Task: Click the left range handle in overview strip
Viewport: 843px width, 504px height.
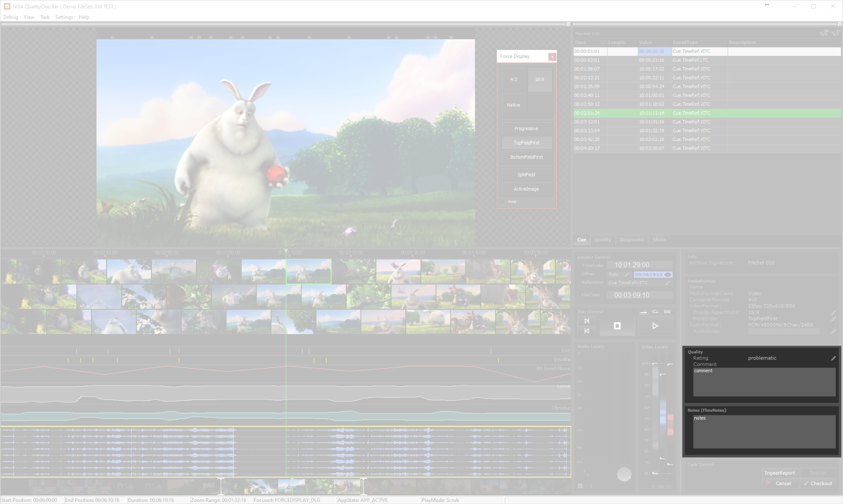Action: pos(221,486)
